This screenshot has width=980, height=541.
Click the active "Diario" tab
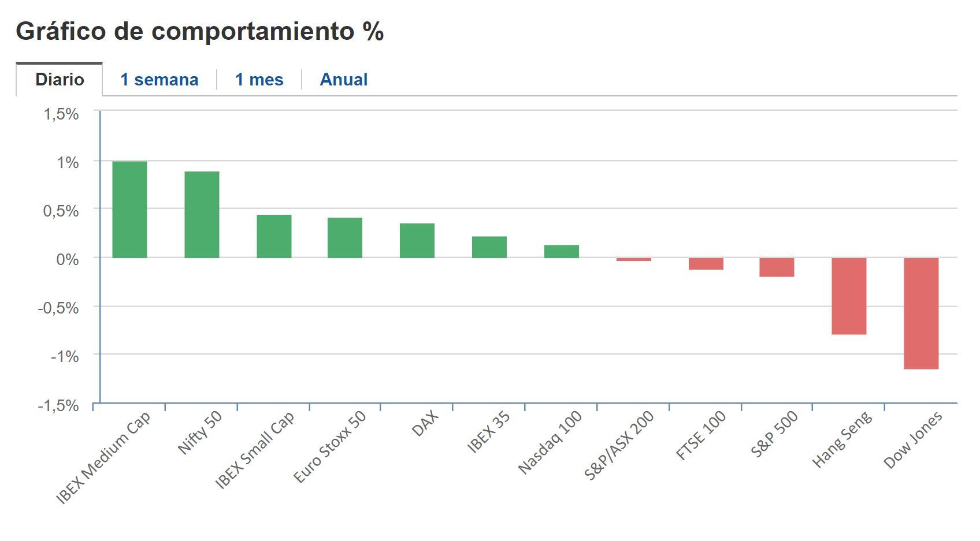click(x=60, y=79)
